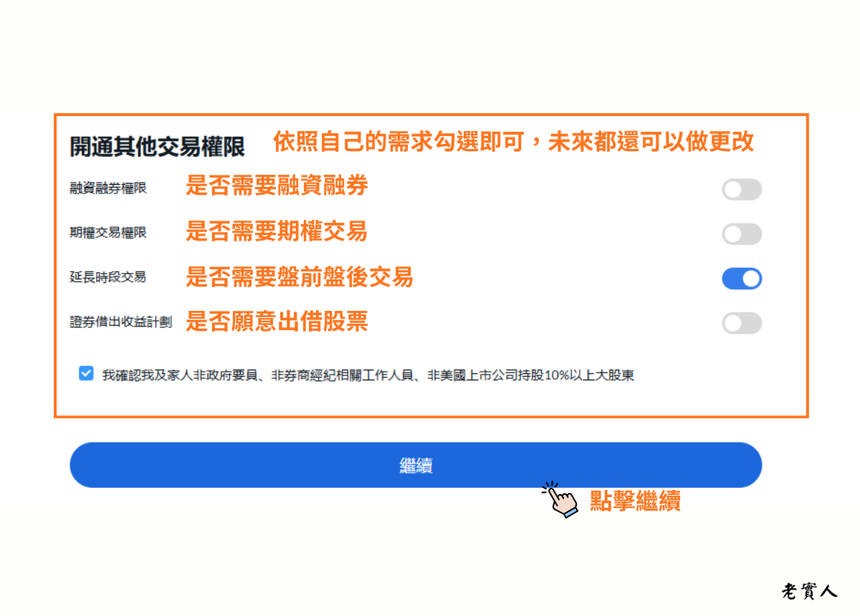860x616 pixels.
Task: Click inside the orange bordered permissions panel
Action: click(430, 265)
